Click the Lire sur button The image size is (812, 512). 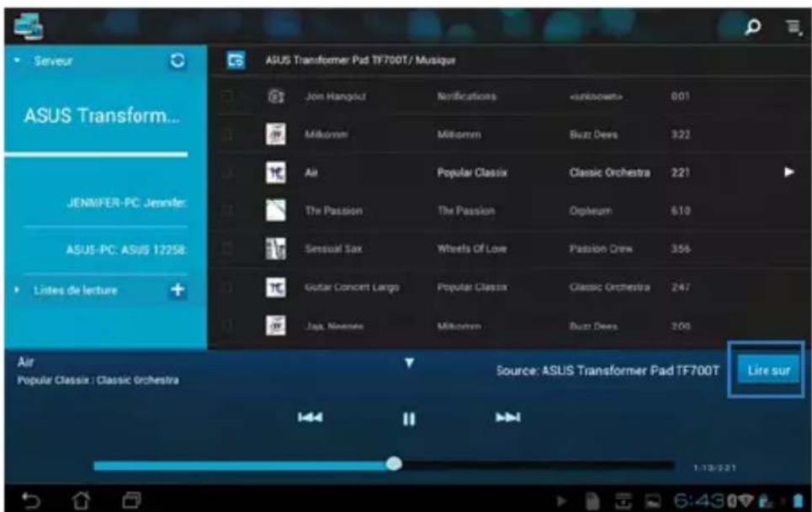768,370
